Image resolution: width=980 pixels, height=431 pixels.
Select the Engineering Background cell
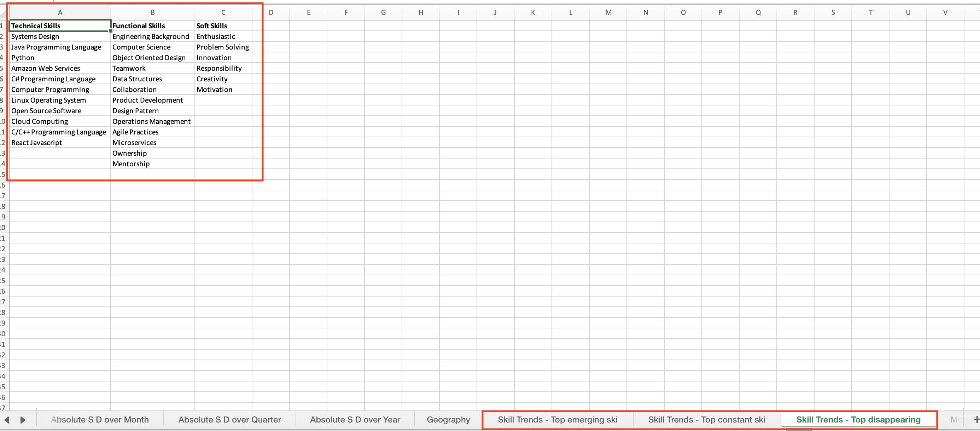(153, 36)
